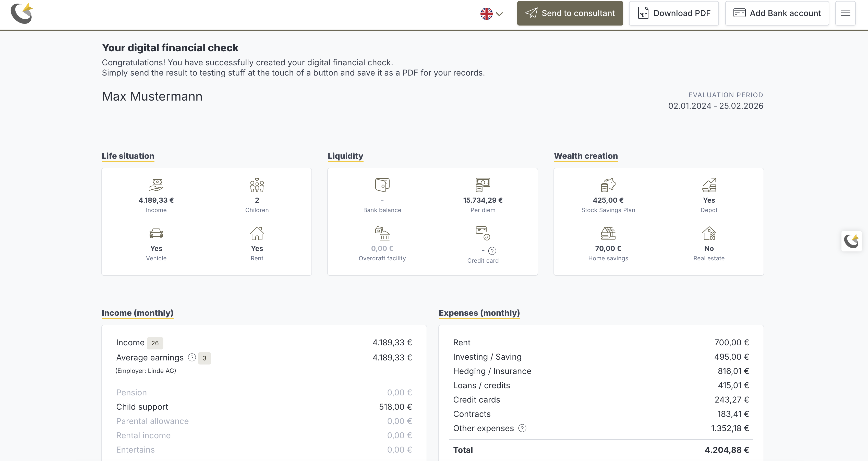Click the Max Mustermann name

pos(152,96)
